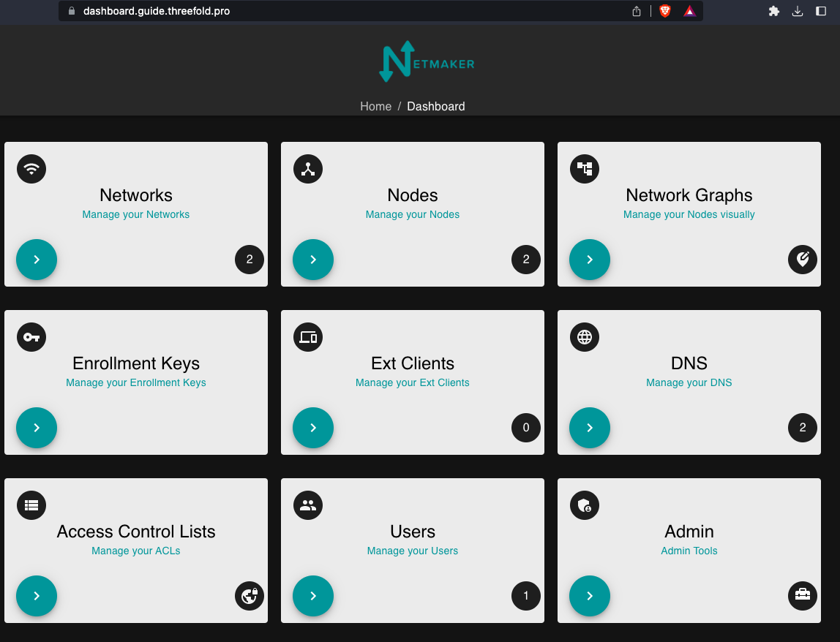Click the Ext Clients count badge
840x642 pixels.
pos(525,428)
